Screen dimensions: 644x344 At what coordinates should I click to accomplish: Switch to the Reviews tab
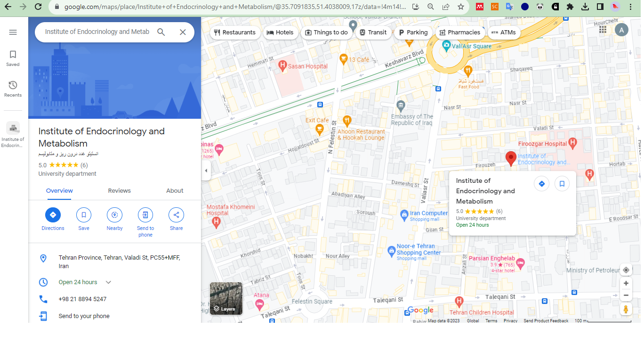point(120,191)
